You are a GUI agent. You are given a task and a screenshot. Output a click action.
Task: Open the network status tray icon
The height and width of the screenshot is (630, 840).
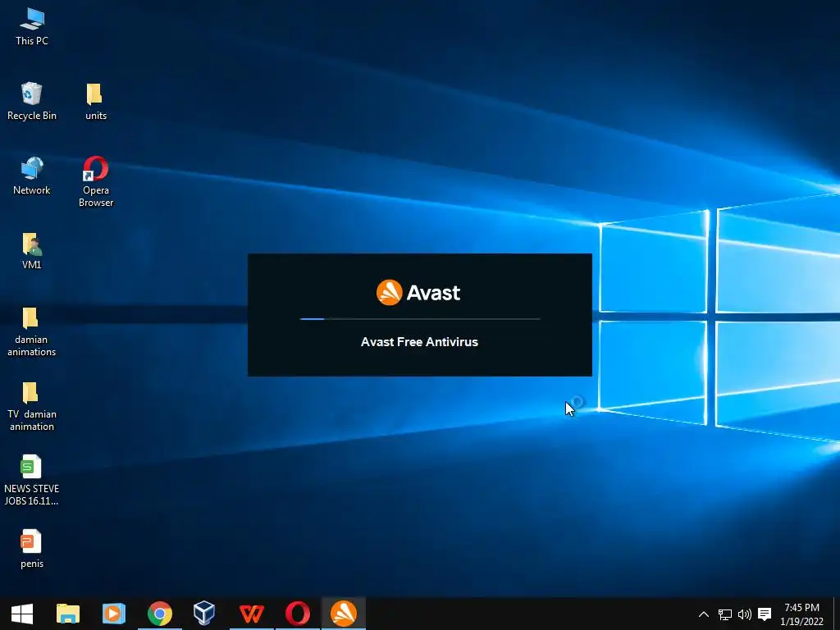[725, 614]
